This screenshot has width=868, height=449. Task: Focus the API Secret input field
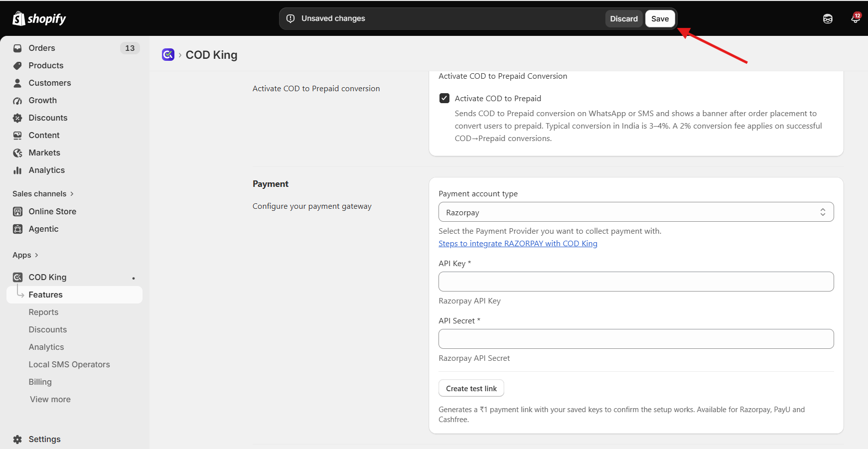(x=636, y=339)
